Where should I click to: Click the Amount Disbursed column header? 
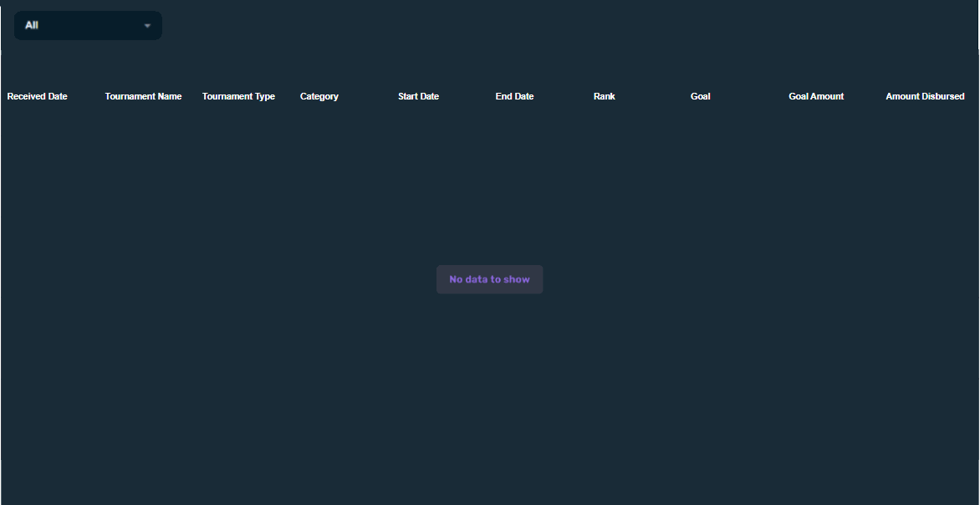pos(925,96)
